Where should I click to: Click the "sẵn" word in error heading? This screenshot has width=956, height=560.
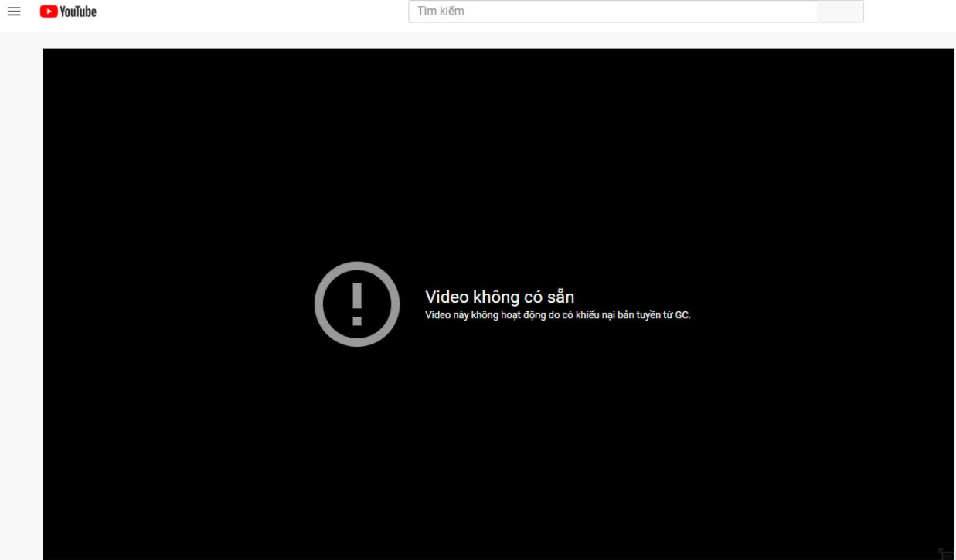(560, 297)
